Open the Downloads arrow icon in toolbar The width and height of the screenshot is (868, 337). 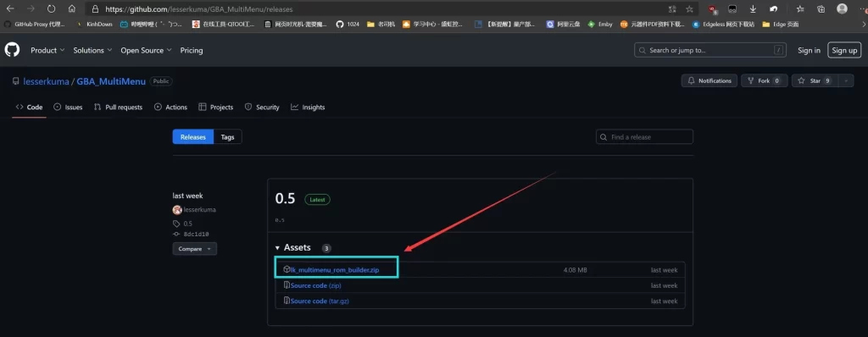pyautogui.click(x=753, y=8)
